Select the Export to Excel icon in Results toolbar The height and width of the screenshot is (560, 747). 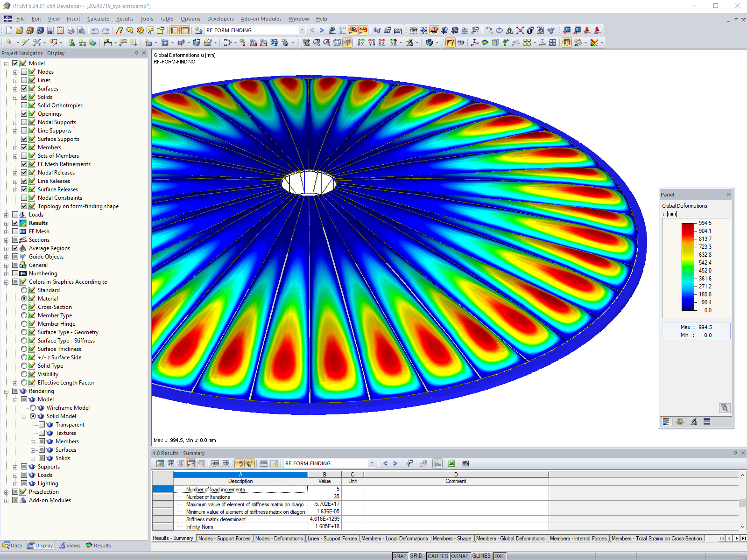[451, 463]
